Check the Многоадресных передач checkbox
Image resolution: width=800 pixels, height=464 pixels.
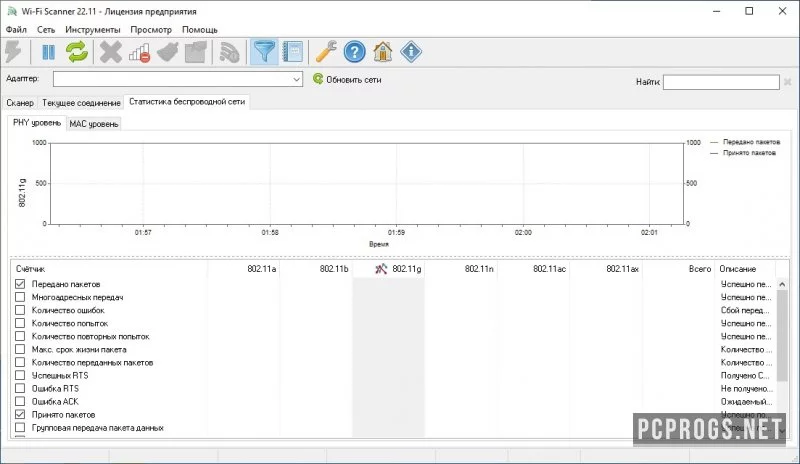pyautogui.click(x=20, y=297)
